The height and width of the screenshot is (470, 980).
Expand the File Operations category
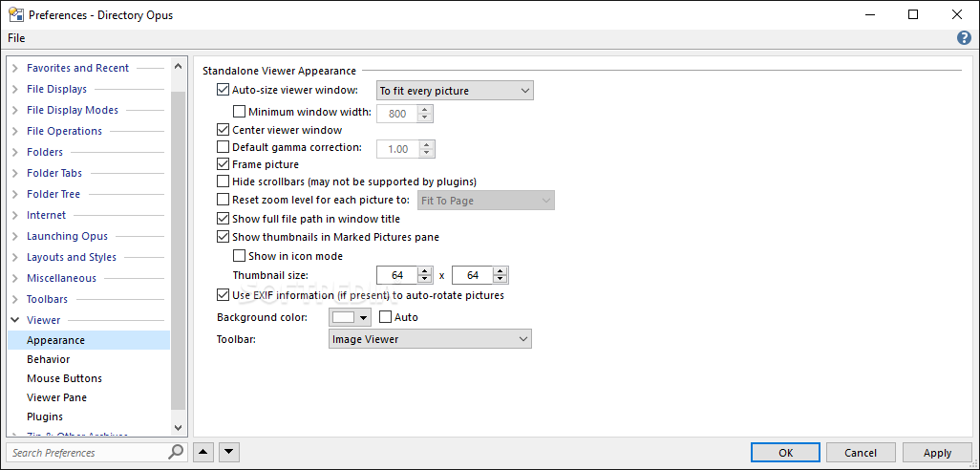pos(15,131)
